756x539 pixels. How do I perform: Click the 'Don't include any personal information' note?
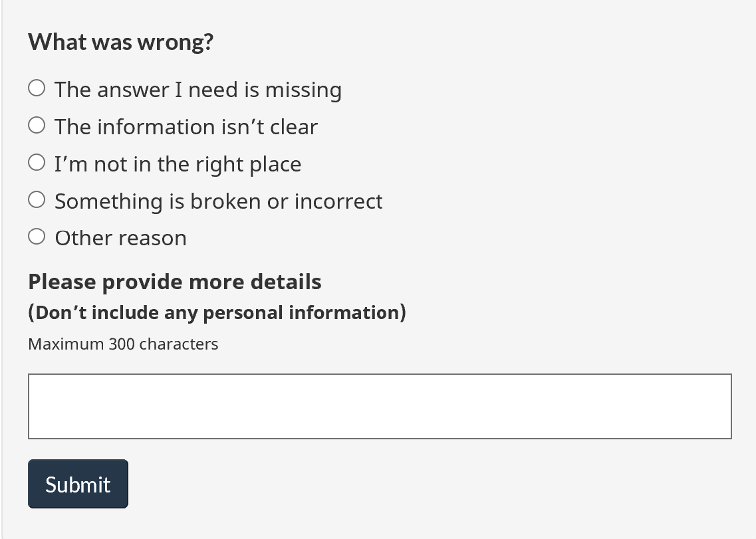point(217,312)
